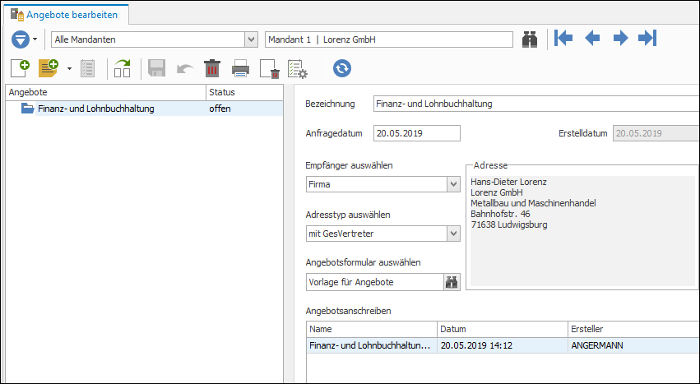Click the folder icon of the Finanz- row
This screenshot has height=384, width=700.
(x=28, y=108)
